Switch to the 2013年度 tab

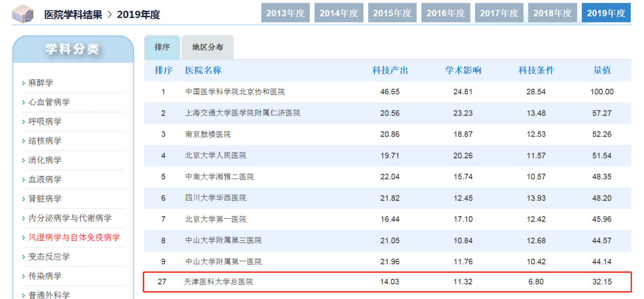click(286, 13)
